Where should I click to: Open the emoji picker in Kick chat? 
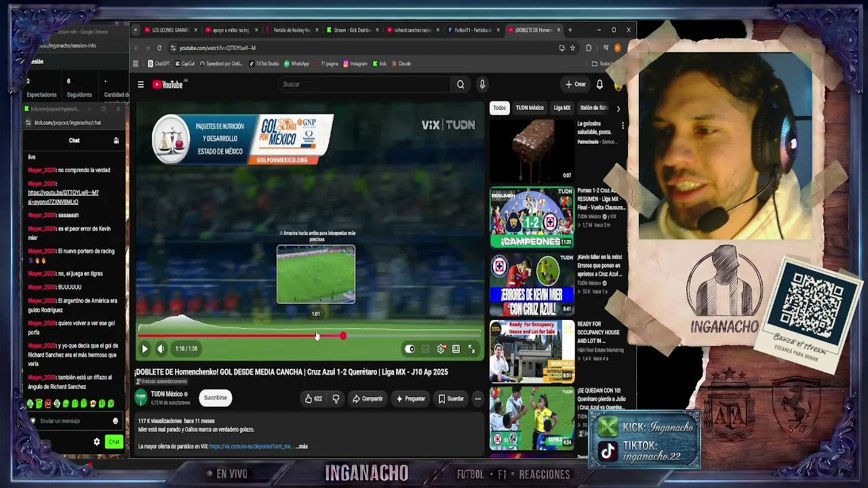(x=115, y=421)
